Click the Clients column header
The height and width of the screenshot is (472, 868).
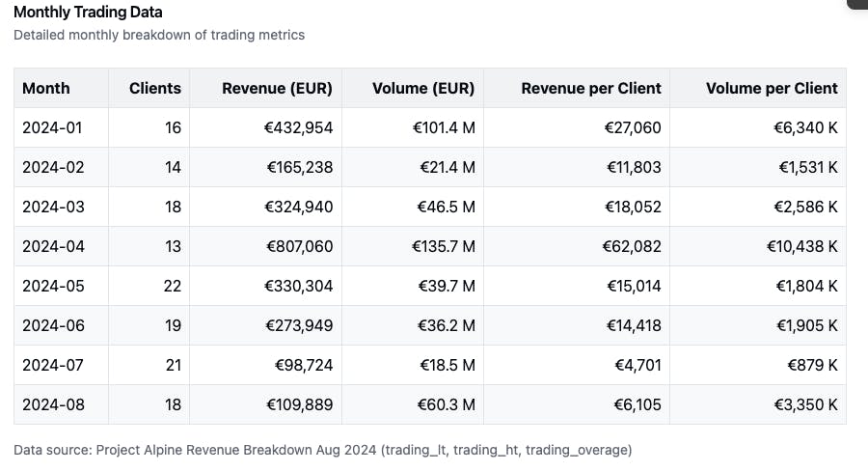tap(155, 88)
